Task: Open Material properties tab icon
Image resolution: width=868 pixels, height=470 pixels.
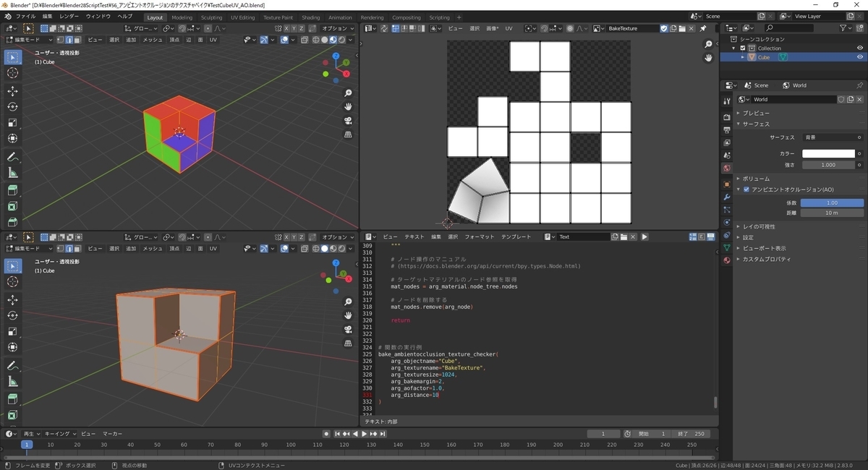Action: 727,260
